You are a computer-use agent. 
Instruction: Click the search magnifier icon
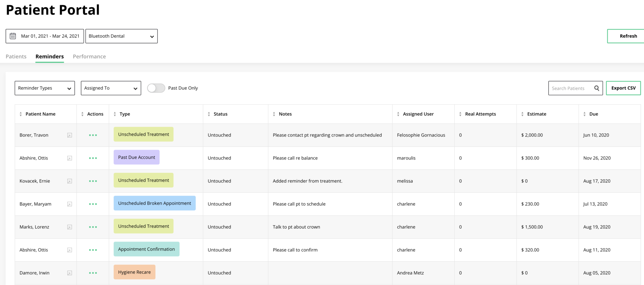[597, 88]
